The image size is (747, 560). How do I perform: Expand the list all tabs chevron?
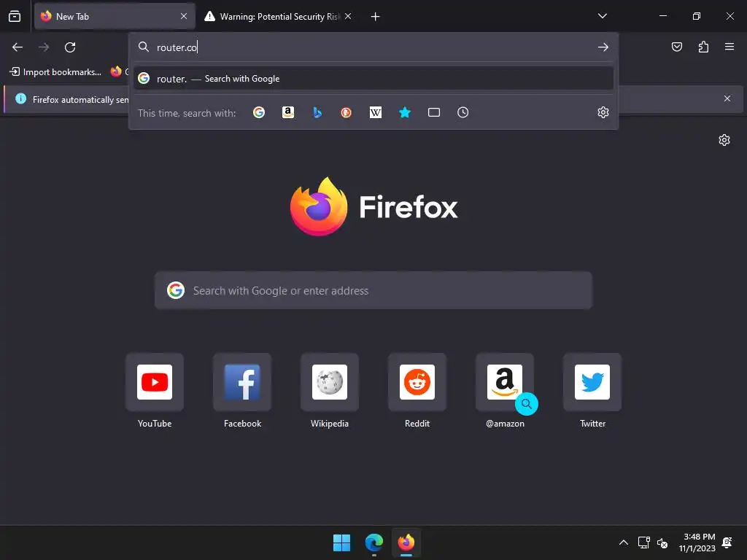(x=602, y=16)
